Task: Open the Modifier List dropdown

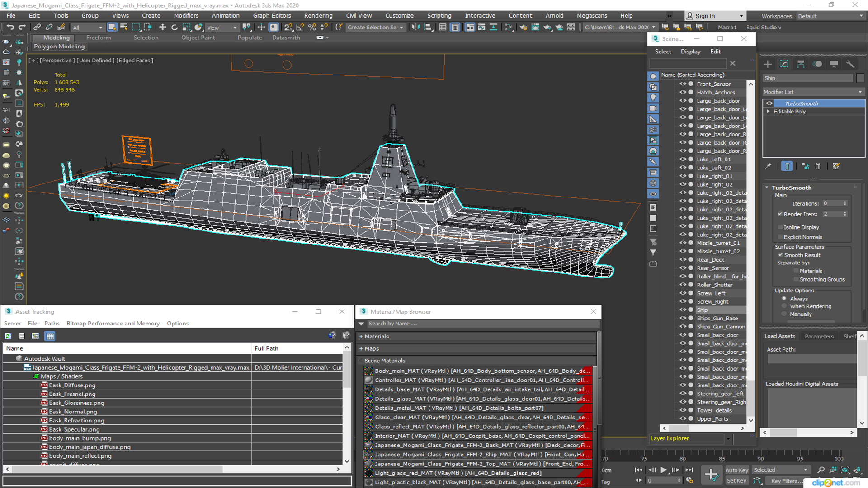Action: tap(813, 92)
